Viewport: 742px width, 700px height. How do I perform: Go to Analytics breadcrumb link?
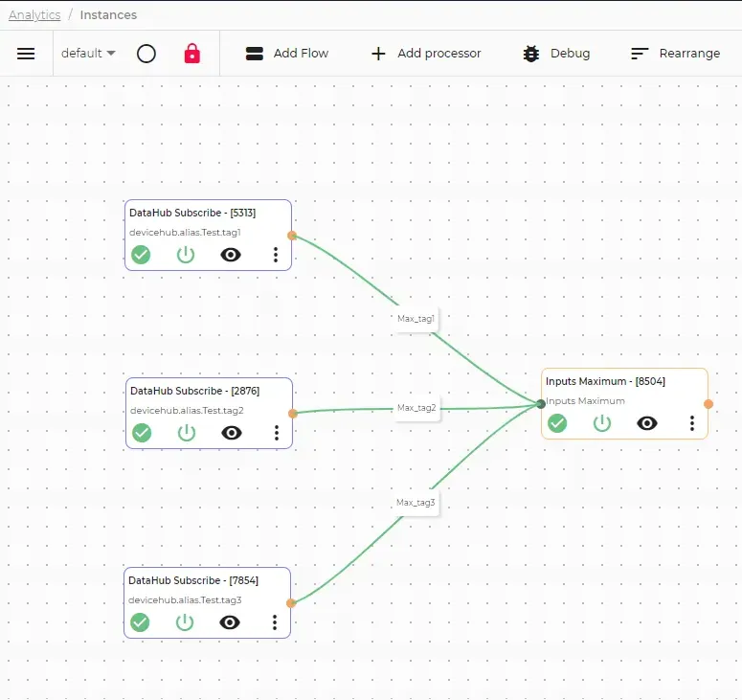34,14
